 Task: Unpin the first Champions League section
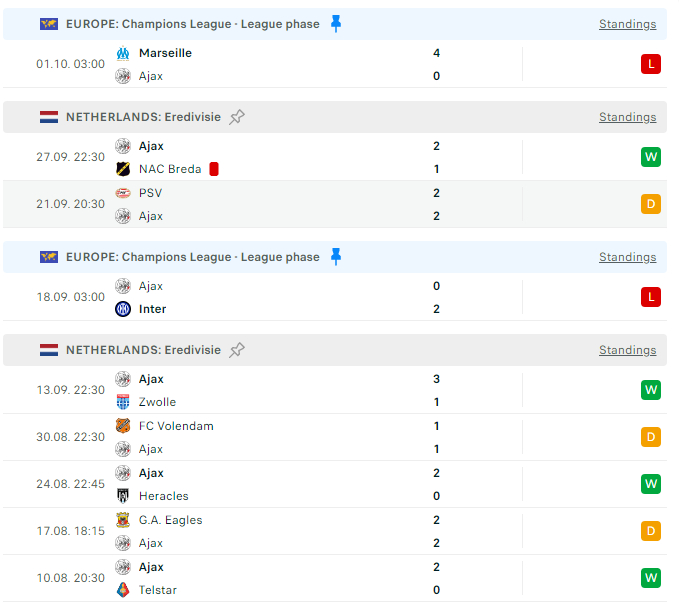pyautogui.click(x=336, y=23)
